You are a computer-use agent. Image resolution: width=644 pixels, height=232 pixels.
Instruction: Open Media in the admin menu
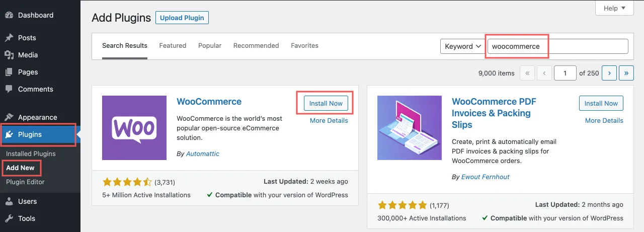pyautogui.click(x=40, y=55)
